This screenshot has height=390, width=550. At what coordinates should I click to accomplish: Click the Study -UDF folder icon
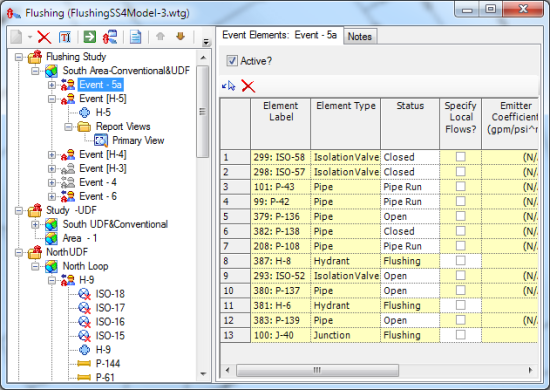click(35, 210)
